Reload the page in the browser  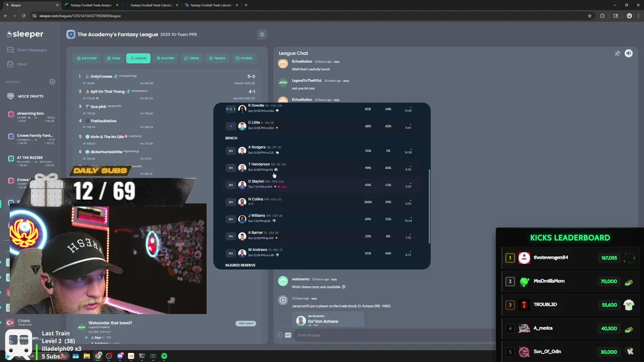(x=24, y=16)
